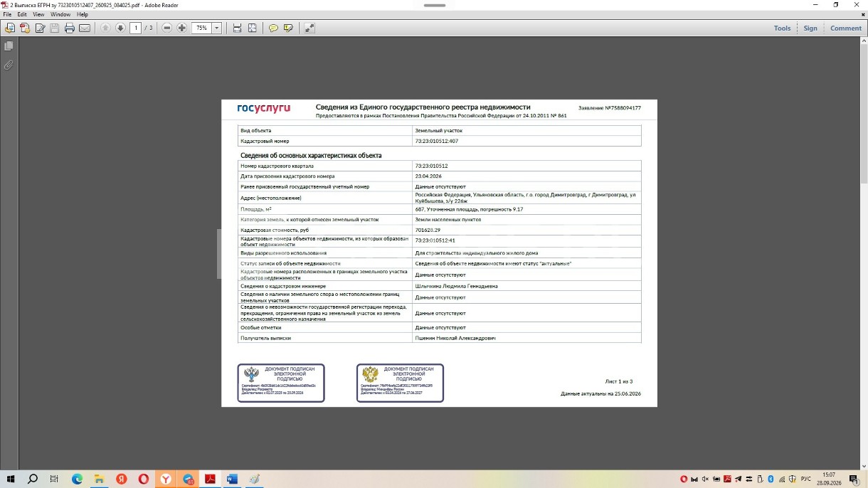Click the date value 23.04.2026
This screenshot has height=488, width=868.
[x=429, y=176]
